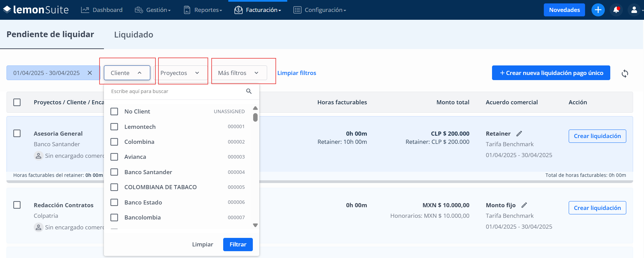Click the blue plus quick-add icon
The height and width of the screenshot is (258, 644).
pyautogui.click(x=598, y=10)
